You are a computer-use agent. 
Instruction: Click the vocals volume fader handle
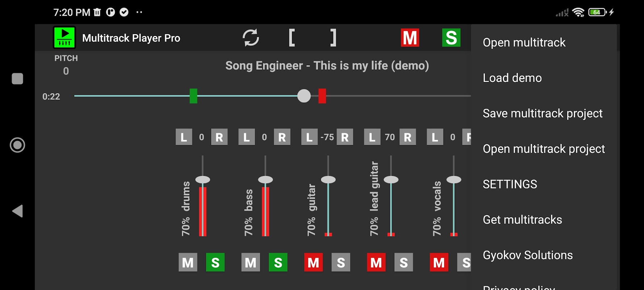click(453, 179)
